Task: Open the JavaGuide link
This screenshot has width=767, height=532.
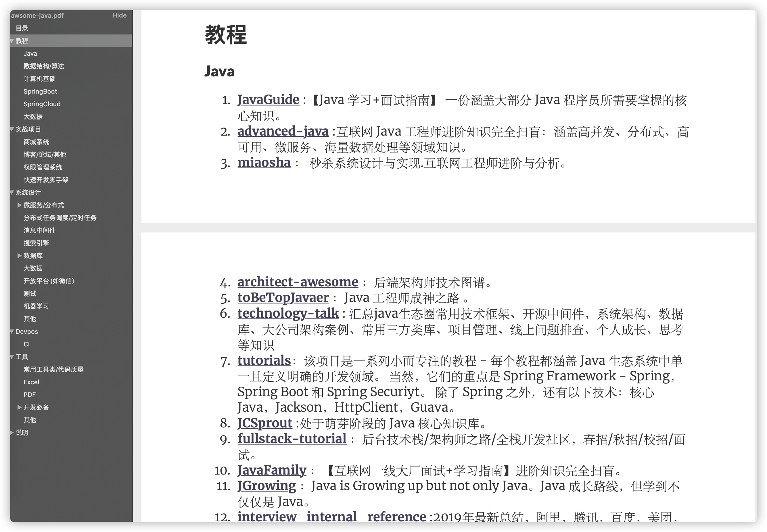Action: 268,100
